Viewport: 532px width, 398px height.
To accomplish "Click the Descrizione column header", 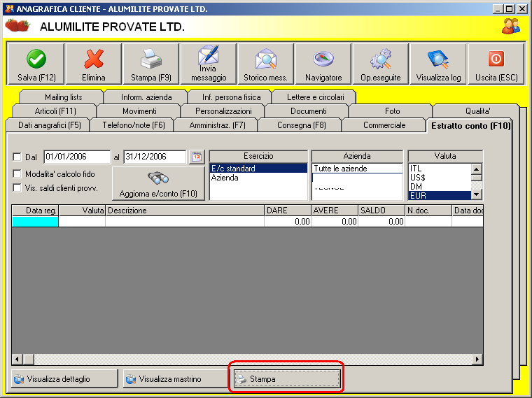I will click(x=185, y=211).
